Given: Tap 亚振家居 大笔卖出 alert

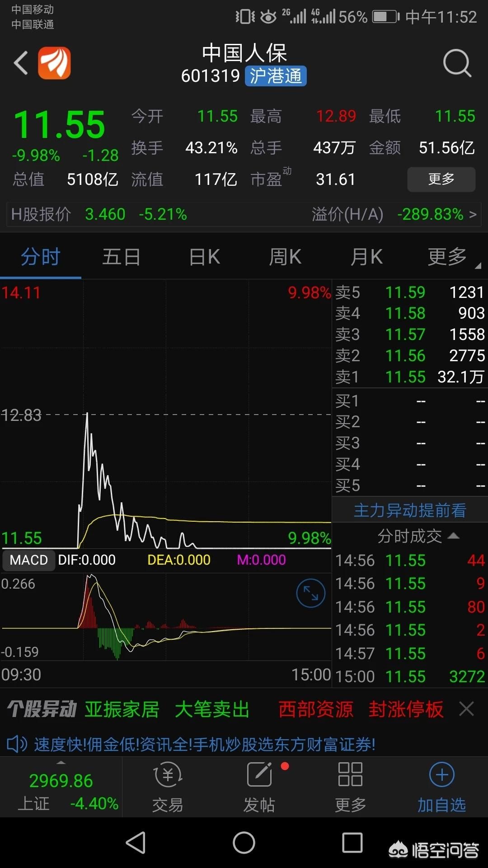Looking at the screenshot, I should [167, 709].
